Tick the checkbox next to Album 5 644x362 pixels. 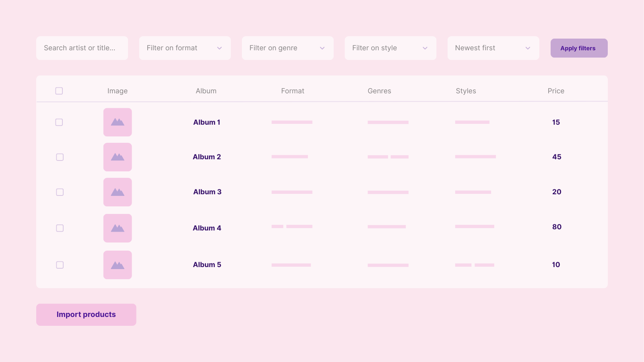(60, 265)
